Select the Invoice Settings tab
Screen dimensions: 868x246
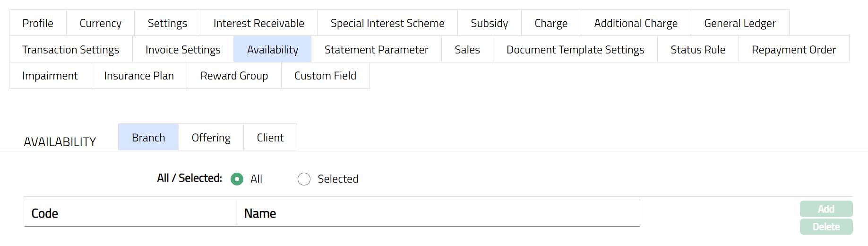[183, 50]
